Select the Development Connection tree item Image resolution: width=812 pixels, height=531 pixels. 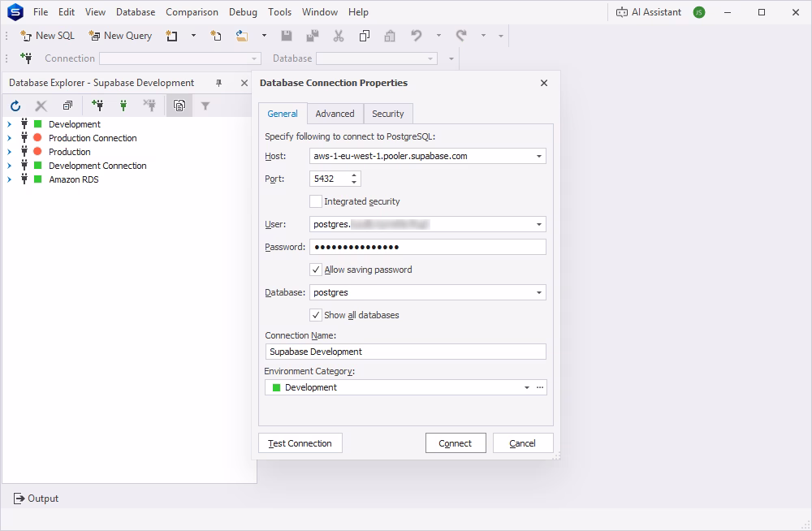click(97, 166)
